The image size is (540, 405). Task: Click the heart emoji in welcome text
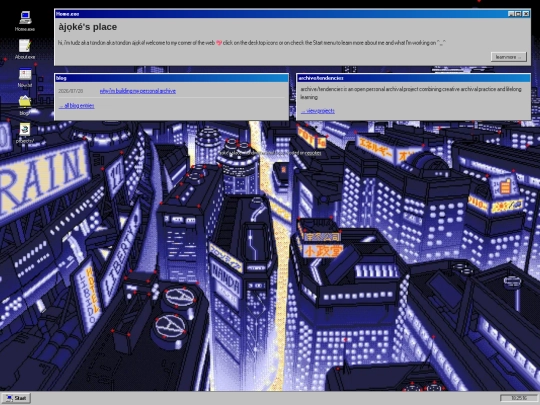(219, 43)
